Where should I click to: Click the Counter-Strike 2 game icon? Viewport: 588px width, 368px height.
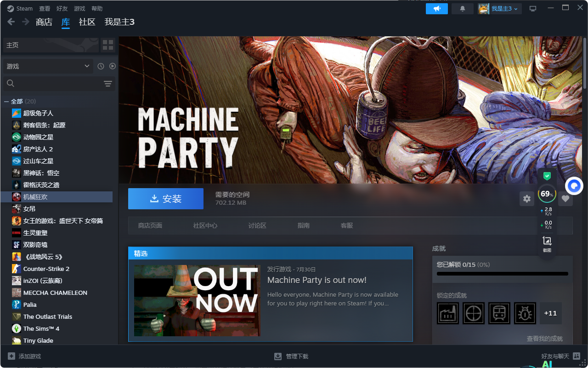pos(17,269)
